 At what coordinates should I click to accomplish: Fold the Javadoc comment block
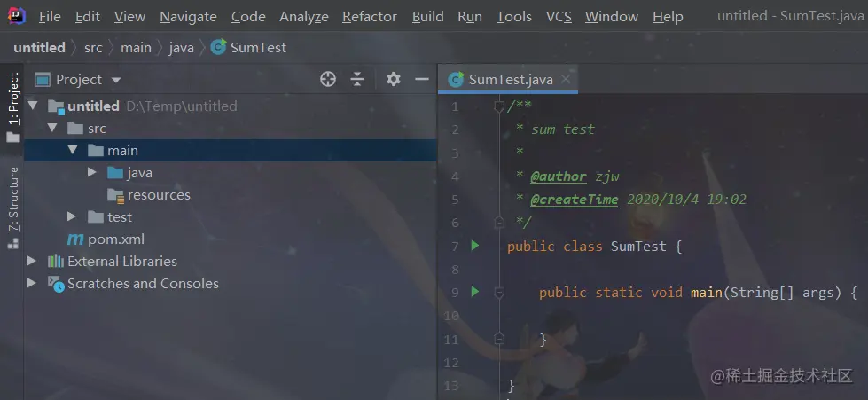point(499,106)
